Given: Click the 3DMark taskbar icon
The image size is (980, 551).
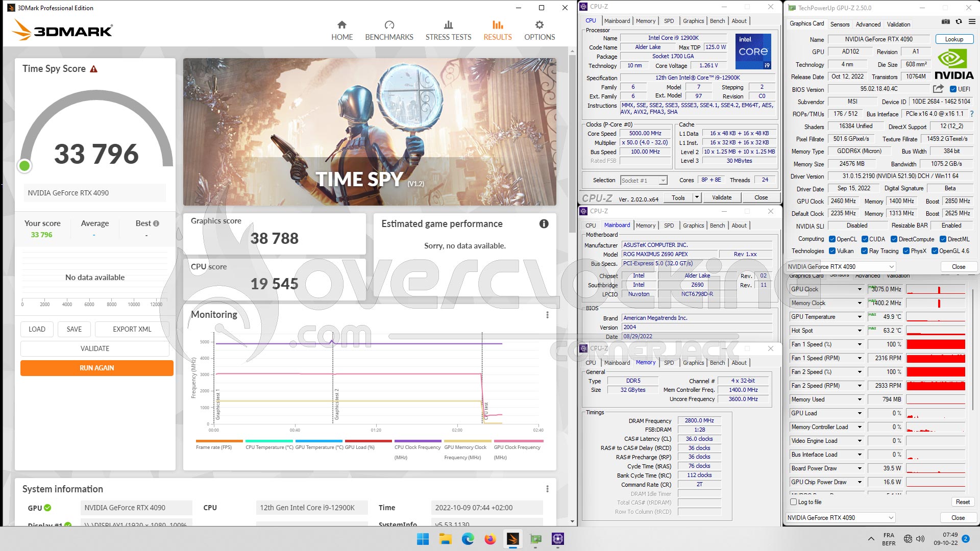Looking at the screenshot, I should [x=512, y=539].
